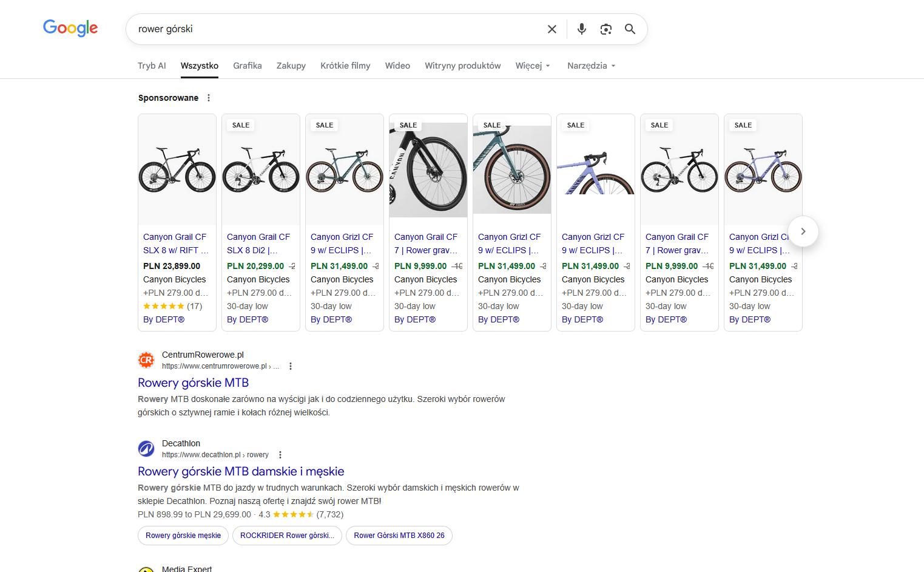Viewport: 924px width, 572px height.
Task: Select the Wideo tab
Action: pos(397,66)
